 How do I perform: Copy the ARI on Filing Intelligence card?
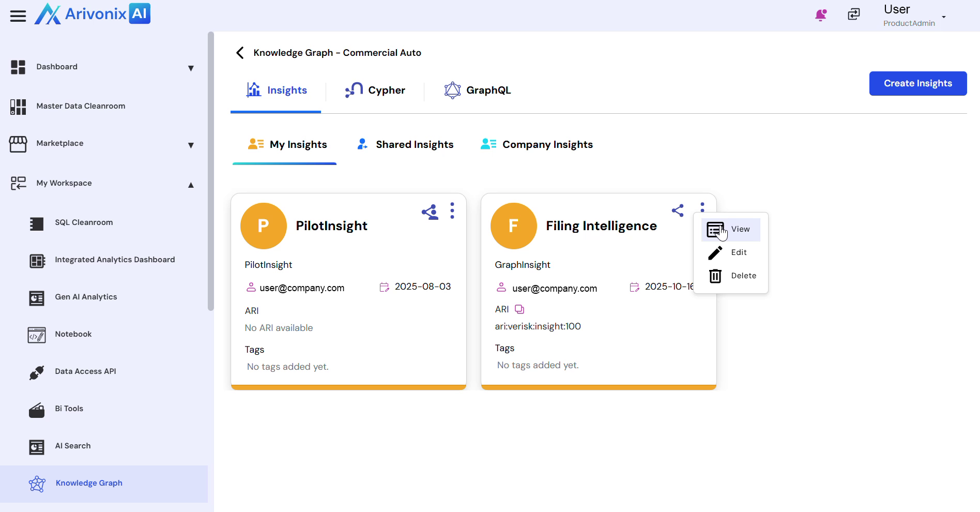[x=519, y=309]
